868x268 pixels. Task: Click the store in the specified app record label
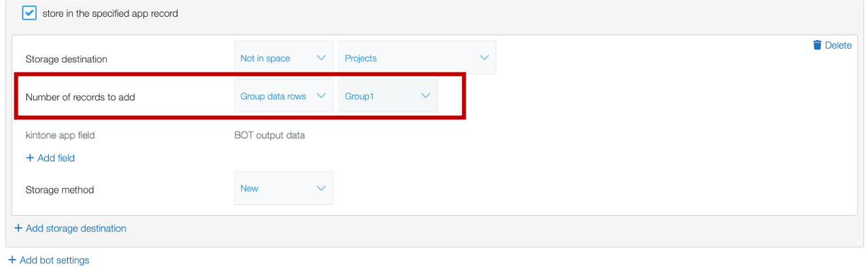(110, 14)
